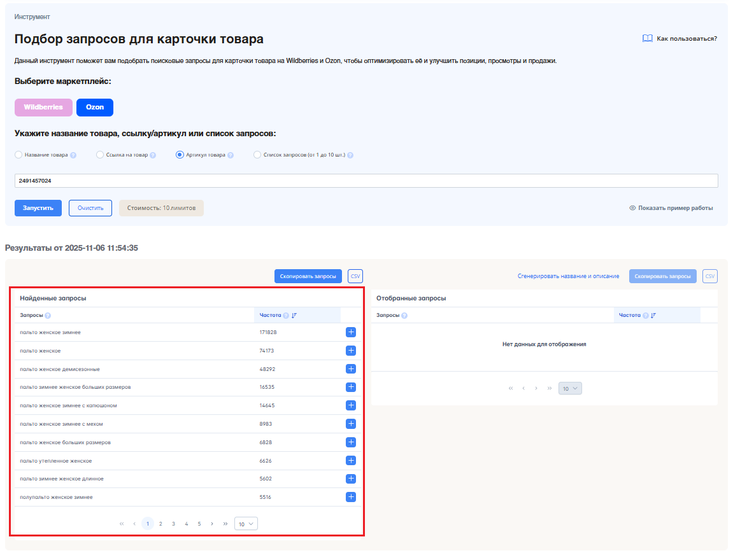Viewport: 740px width, 560px height.
Task: Open page size dropdown under selected queries
Action: point(570,388)
